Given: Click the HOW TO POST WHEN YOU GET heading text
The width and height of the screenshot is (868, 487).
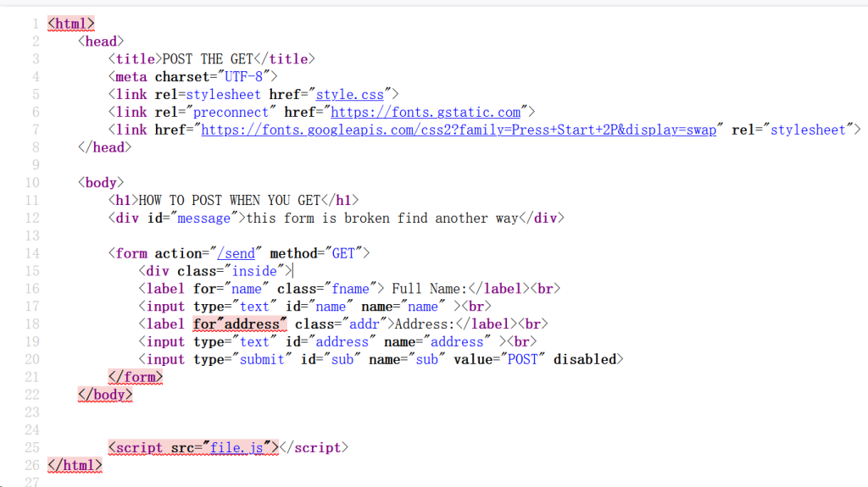Looking at the screenshot, I should point(229,200).
